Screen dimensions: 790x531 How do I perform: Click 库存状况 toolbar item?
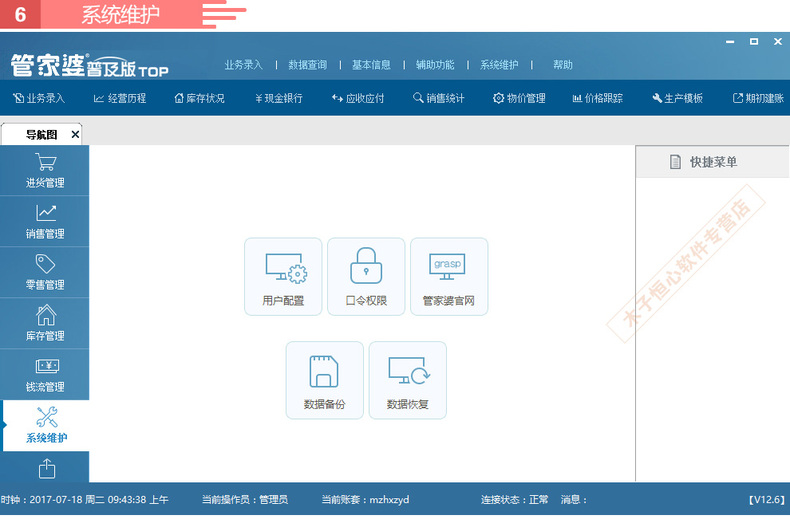tap(200, 98)
